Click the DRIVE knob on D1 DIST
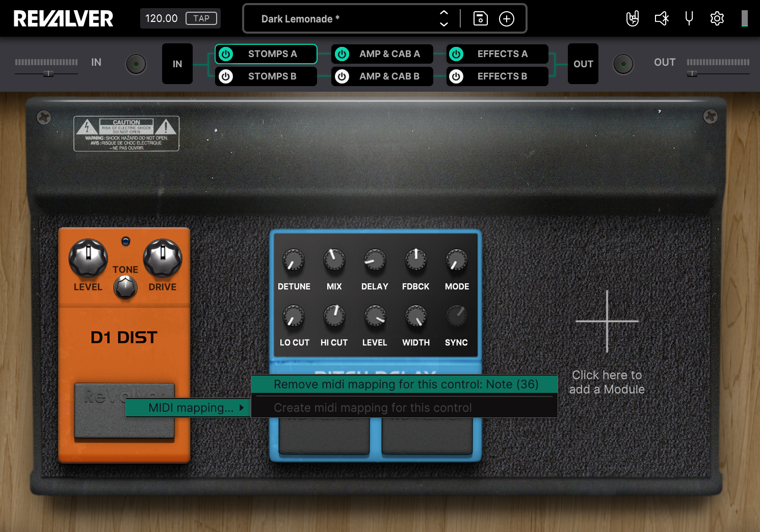 click(x=163, y=258)
